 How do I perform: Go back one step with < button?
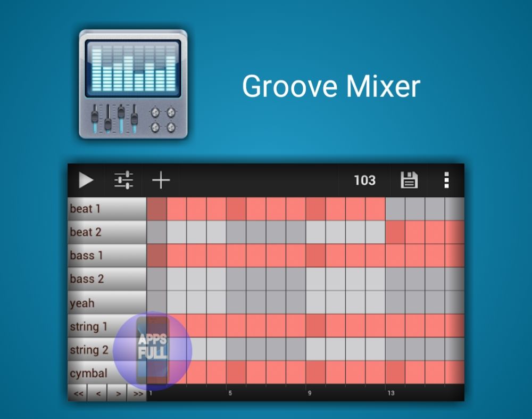[98, 393]
